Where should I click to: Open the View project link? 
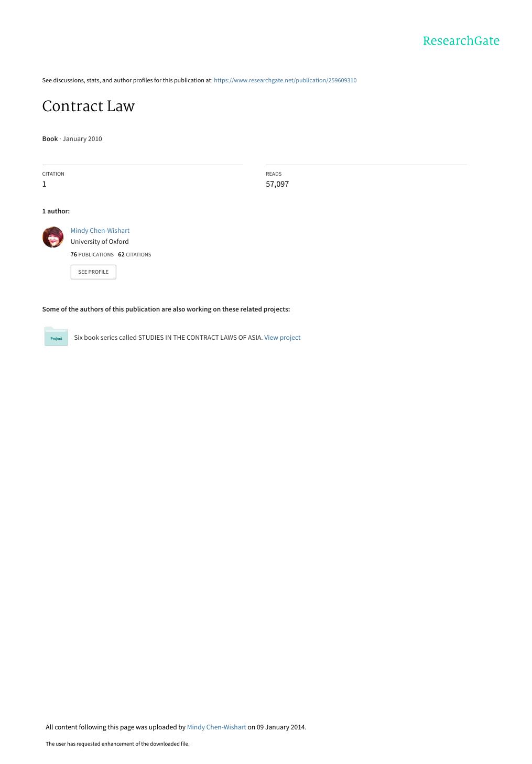click(282, 338)
